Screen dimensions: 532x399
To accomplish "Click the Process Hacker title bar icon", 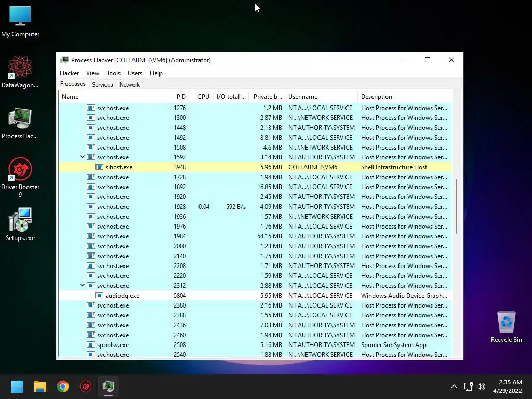I will (64, 60).
